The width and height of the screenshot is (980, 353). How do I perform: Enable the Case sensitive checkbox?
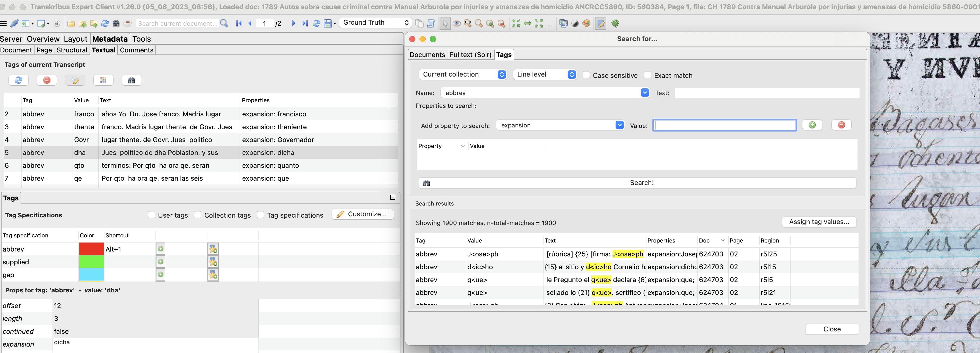[586, 75]
